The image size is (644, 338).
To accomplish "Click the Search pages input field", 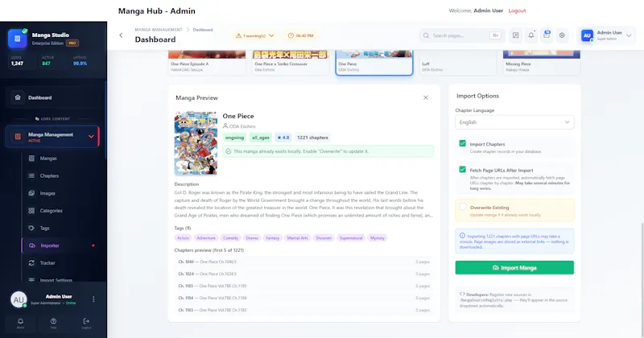I will tap(461, 35).
